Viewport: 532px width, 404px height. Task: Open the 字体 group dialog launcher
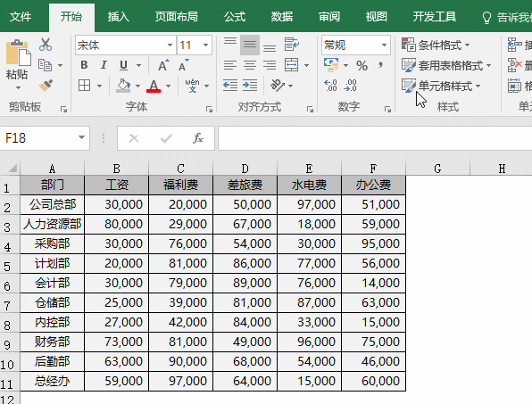209,109
